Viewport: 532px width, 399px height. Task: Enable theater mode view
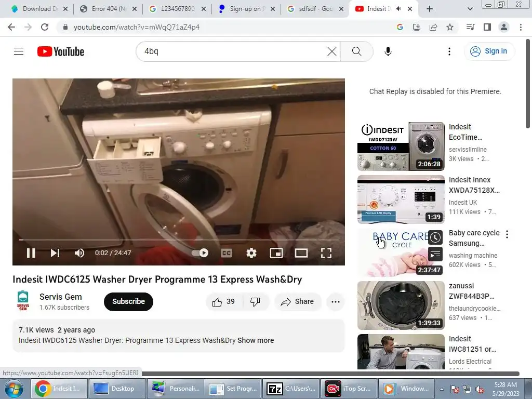click(301, 253)
